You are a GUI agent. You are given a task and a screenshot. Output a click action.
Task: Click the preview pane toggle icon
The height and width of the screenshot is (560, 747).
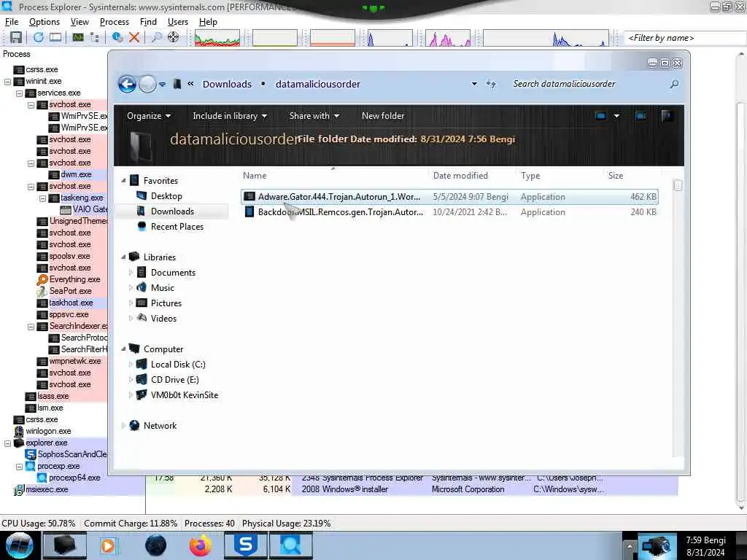(641, 116)
